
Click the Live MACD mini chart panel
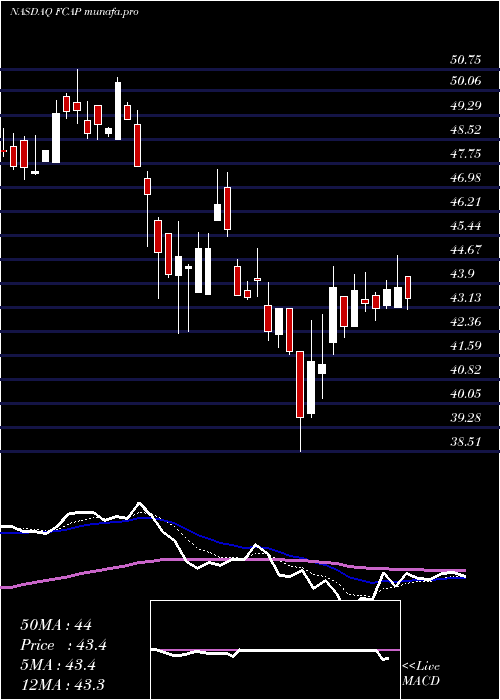coord(275,650)
